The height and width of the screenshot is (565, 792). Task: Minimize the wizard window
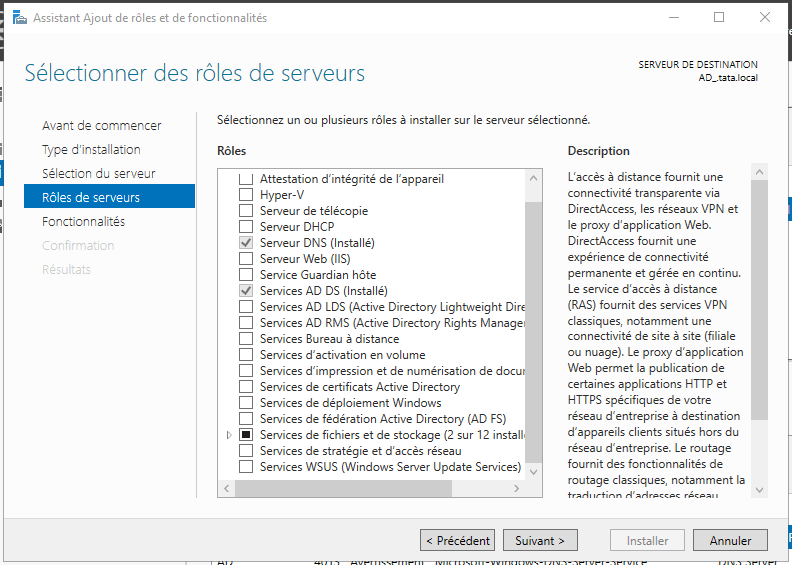[674, 17]
